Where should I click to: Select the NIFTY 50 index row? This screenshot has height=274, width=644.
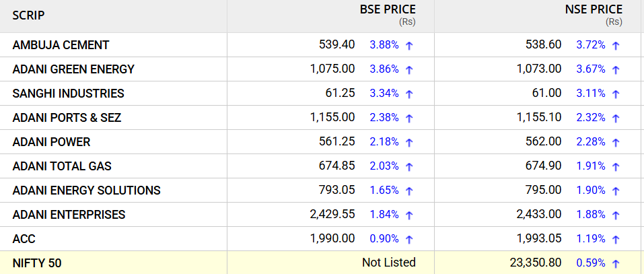[x=322, y=263]
